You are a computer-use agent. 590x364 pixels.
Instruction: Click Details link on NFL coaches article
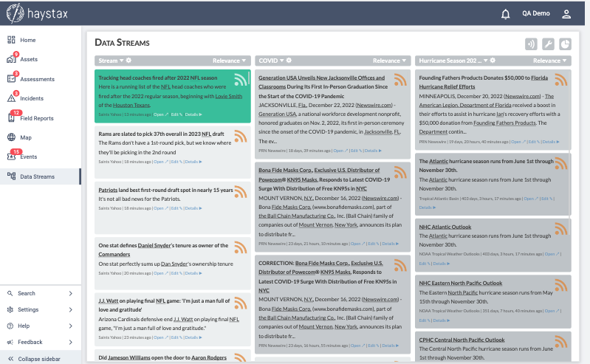pyautogui.click(x=193, y=114)
